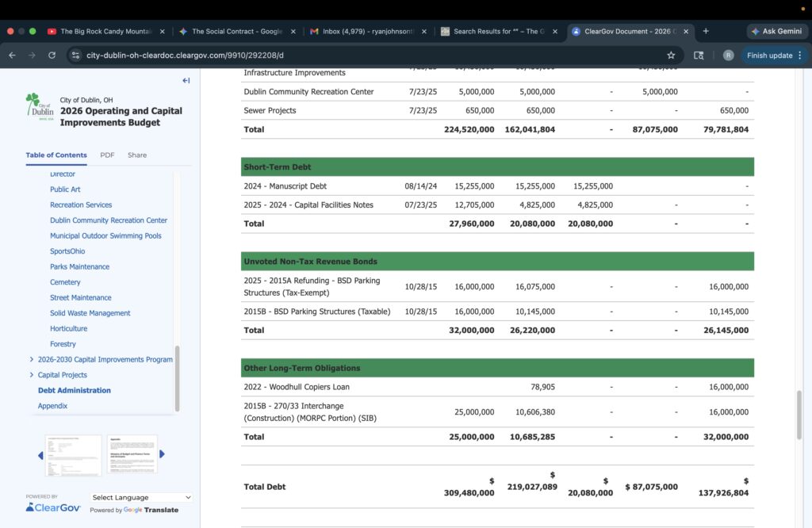
Task: Click the next page thumbnail arrow
Action: click(163, 454)
